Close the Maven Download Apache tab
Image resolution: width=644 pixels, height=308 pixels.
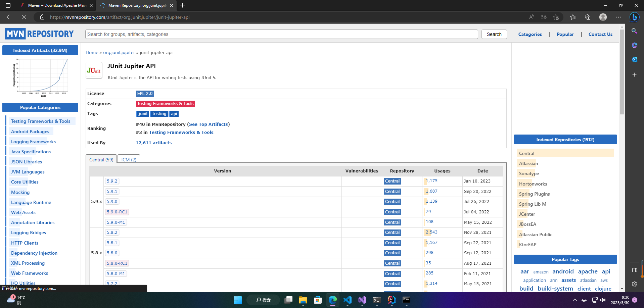click(x=91, y=5)
